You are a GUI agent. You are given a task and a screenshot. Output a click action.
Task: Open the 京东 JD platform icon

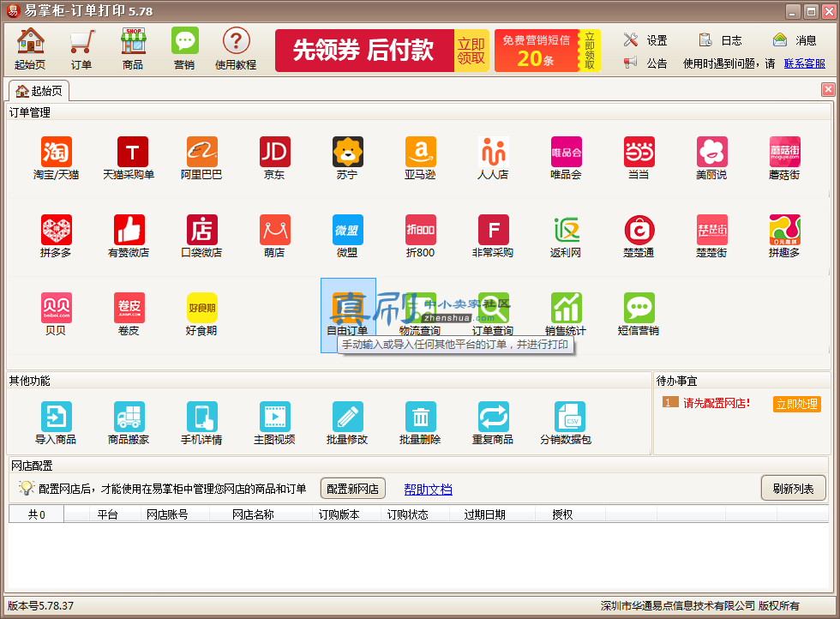tap(274, 158)
